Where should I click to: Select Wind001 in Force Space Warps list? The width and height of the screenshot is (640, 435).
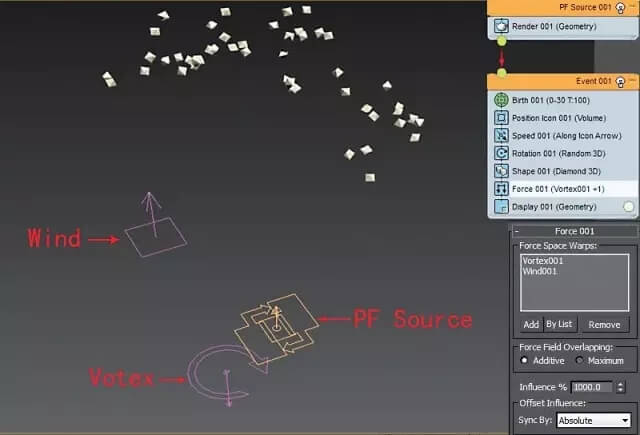pos(541,271)
